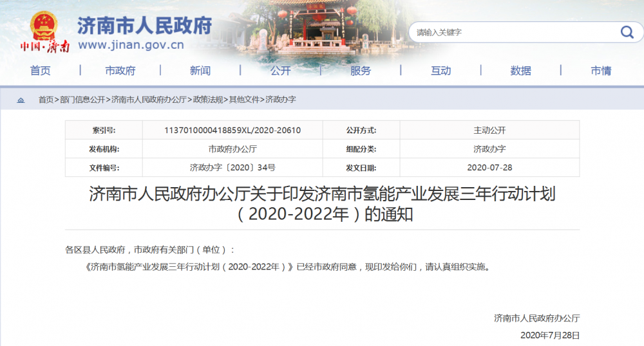Open 济南市人民政府办公厅 breadcrumb link
This screenshot has height=346, width=644.
149,100
